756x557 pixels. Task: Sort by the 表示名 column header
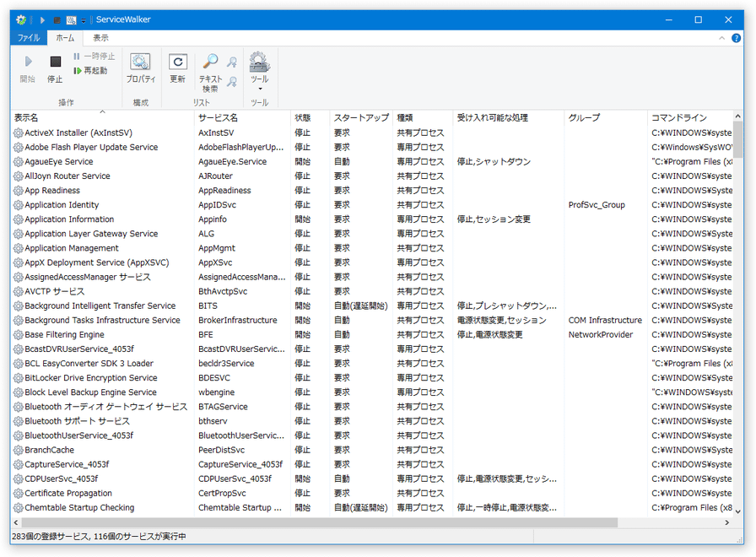click(x=102, y=117)
